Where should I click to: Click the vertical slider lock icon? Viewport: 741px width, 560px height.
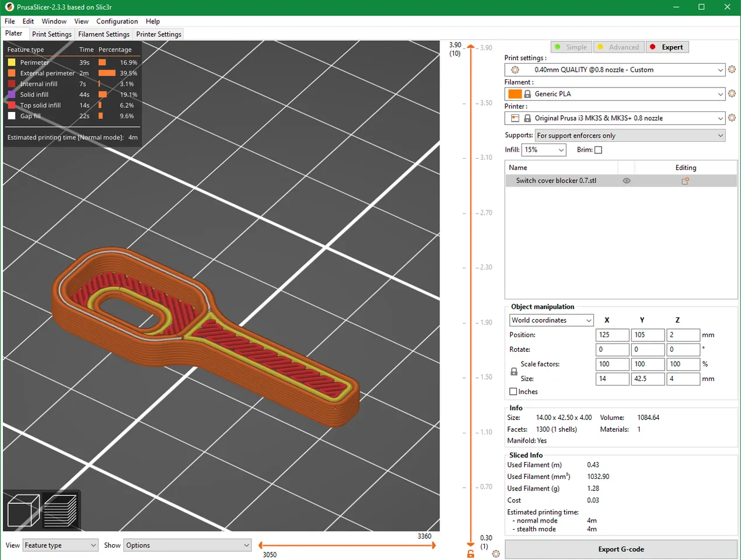(470, 554)
